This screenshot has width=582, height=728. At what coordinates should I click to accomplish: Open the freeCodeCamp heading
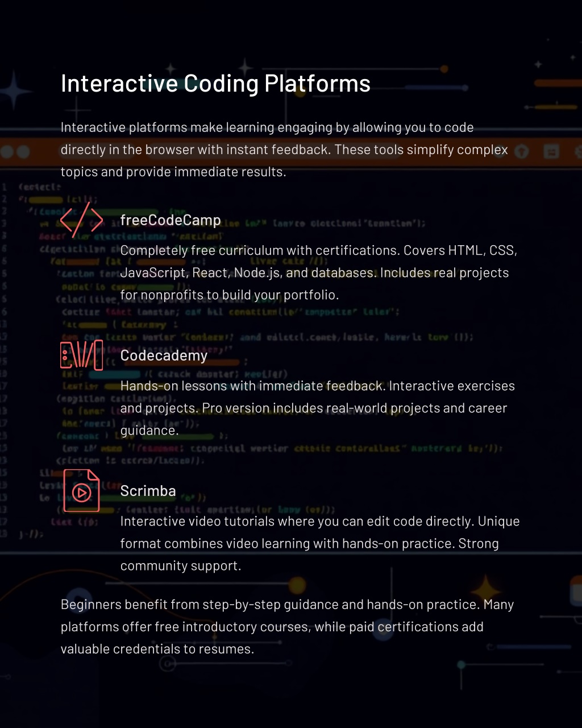point(171,220)
